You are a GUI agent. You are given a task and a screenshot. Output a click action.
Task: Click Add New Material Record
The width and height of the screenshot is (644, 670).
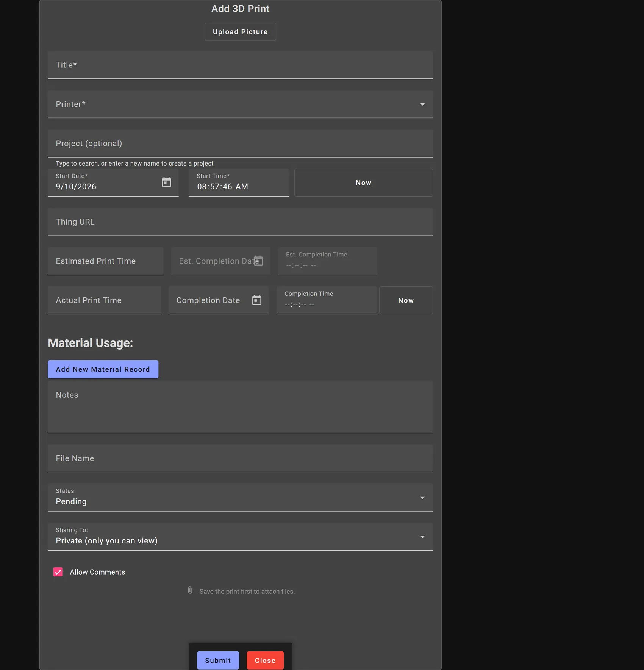(103, 369)
